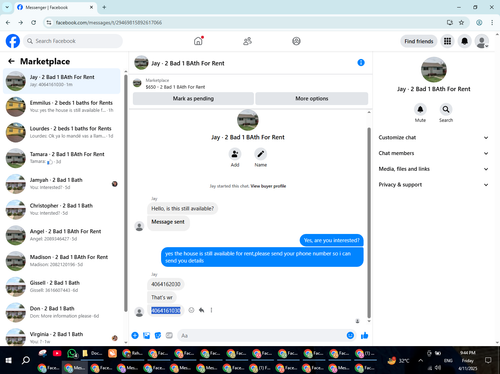Viewport: 500px width, 374px height.
Task: Open the Groups icon in top navigation
Action: click(296, 41)
